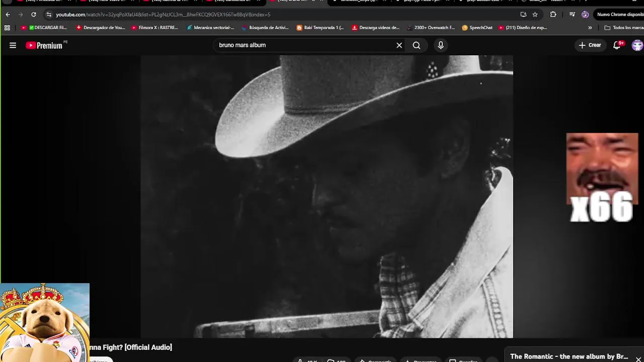644x362 pixels.
Task: Click 'Nuevo Chrome disponible' update button
Action: (x=619, y=15)
